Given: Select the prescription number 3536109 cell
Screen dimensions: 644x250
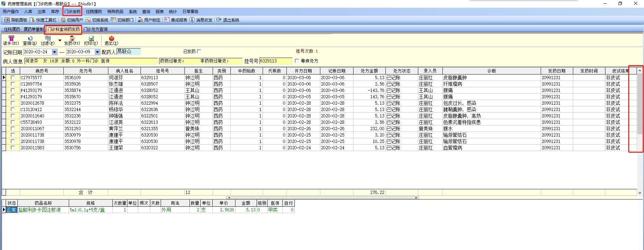Looking at the screenshot, I should 86,78.
